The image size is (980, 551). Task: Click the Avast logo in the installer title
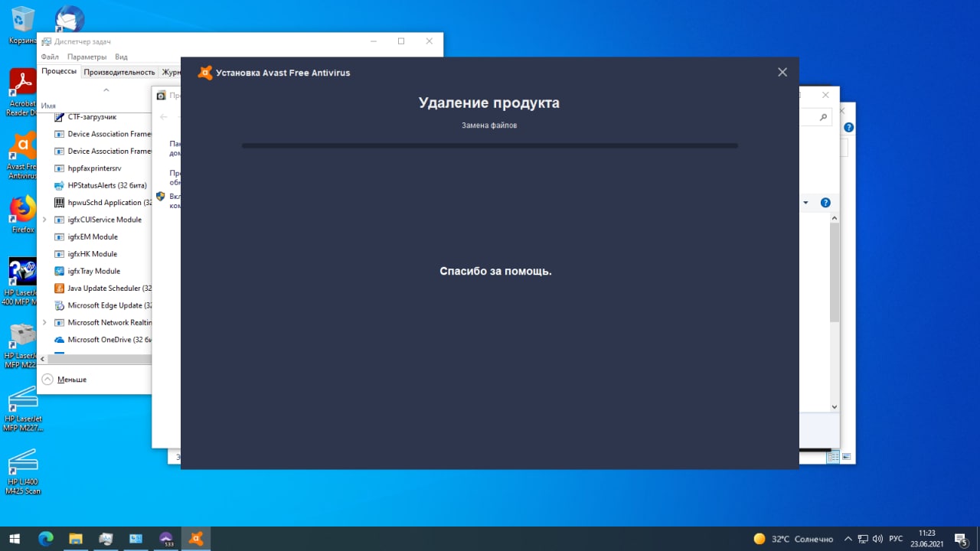coord(205,73)
